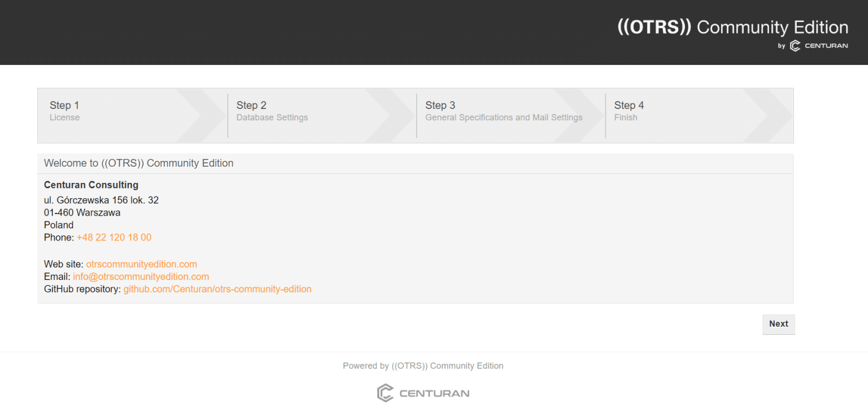Click the footer hexagon mark beside CENTURAN
Image resolution: width=868 pixels, height=416 pixels.
pos(385,392)
